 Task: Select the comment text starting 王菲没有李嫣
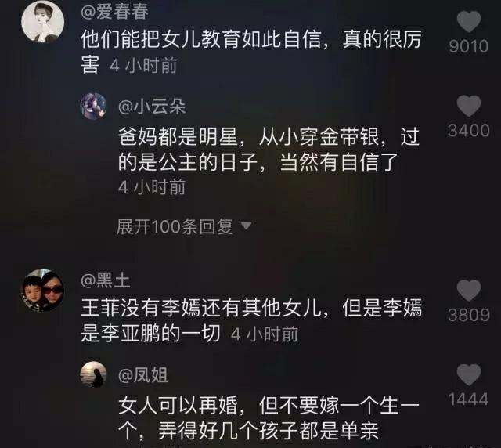(x=251, y=321)
